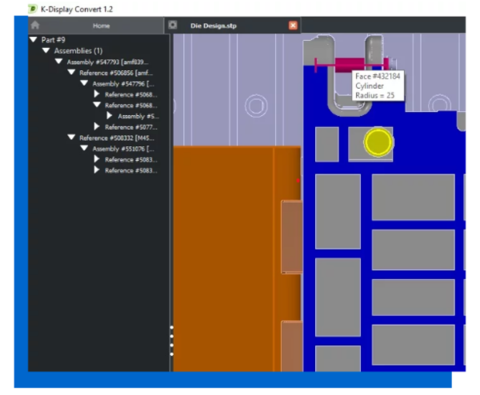Click the yellow cylinder in the model
This screenshot has width=480, height=395.
pyautogui.click(x=378, y=142)
